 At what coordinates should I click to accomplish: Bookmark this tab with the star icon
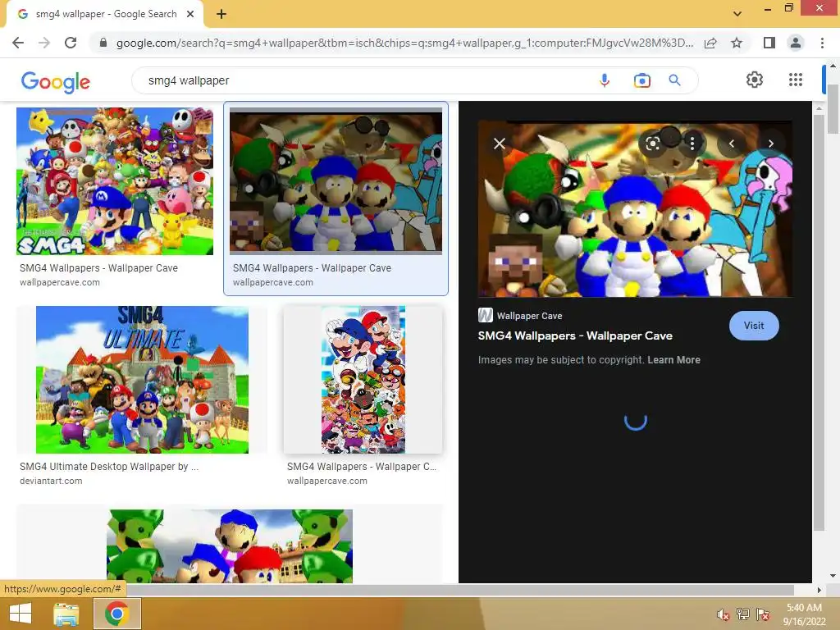tap(737, 43)
